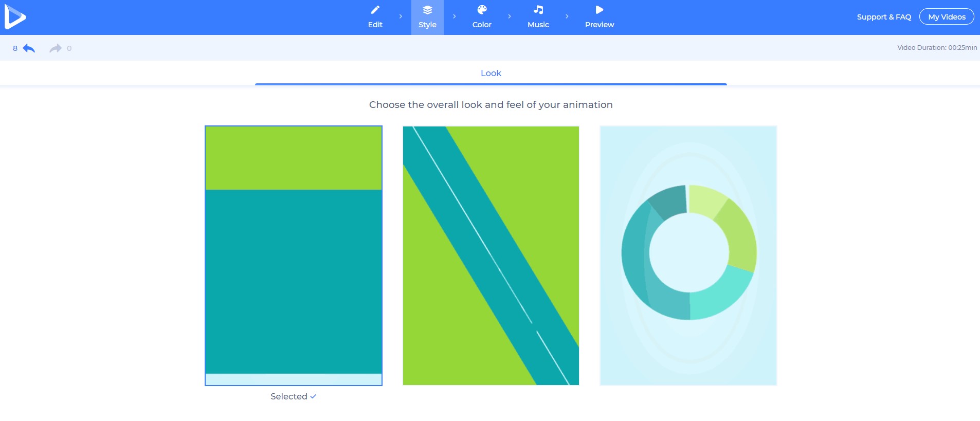Open My Videos
The height and width of the screenshot is (421, 980).
[x=946, y=17]
